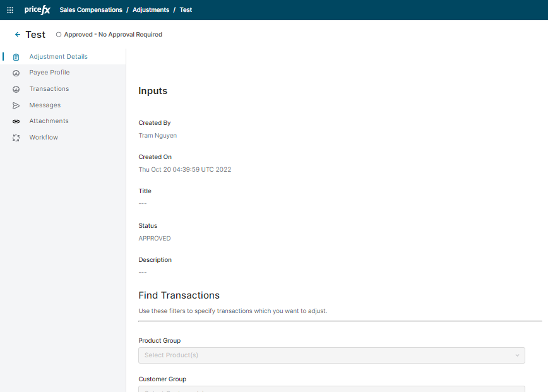This screenshot has height=392, width=548.
Task: Open the Customer Group dropdown
Action: [331, 389]
